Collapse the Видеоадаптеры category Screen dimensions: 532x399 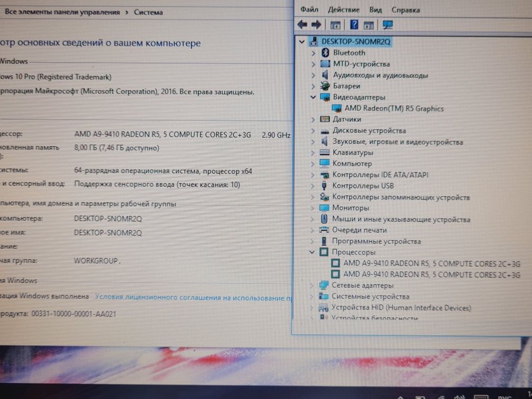point(313,97)
